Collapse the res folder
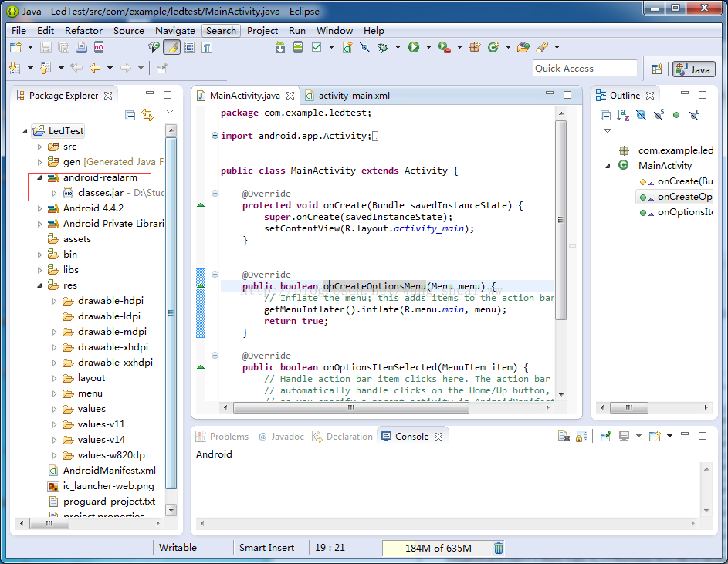The width and height of the screenshot is (728, 564). 39,285
